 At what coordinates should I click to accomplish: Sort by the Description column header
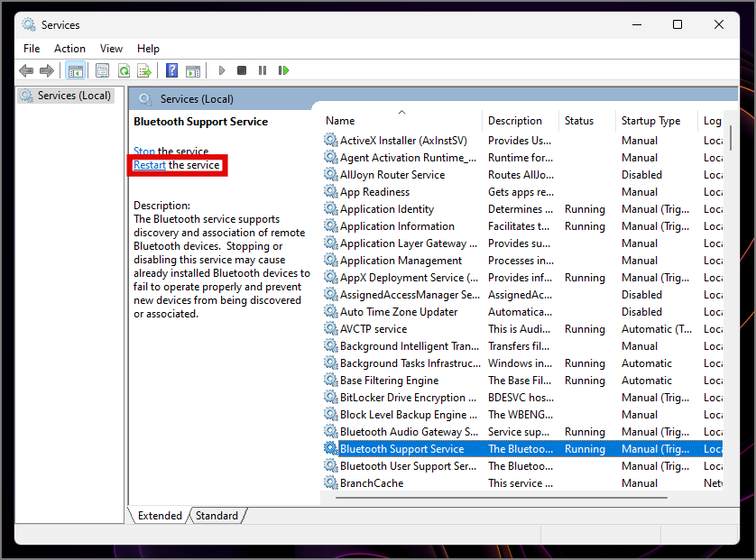tap(521, 121)
